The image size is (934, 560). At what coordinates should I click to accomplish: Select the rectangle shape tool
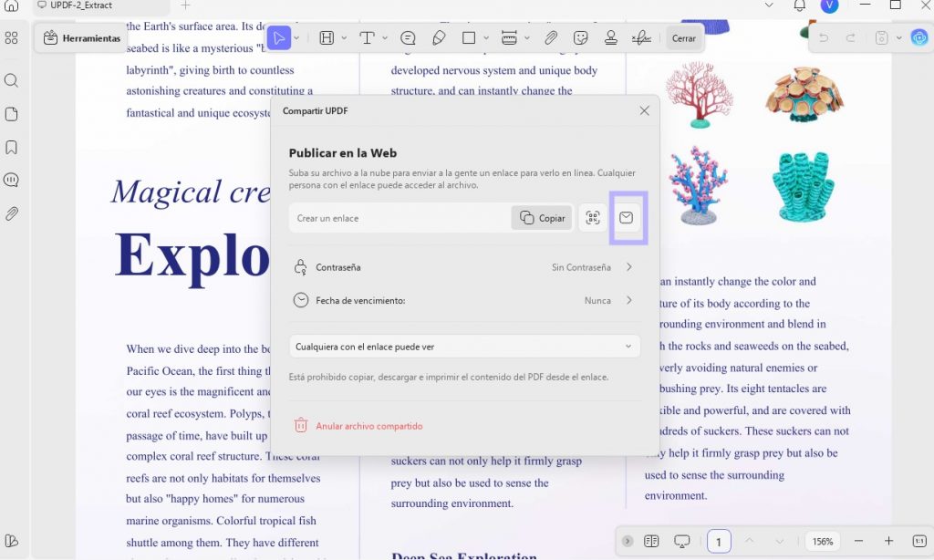[x=469, y=38]
